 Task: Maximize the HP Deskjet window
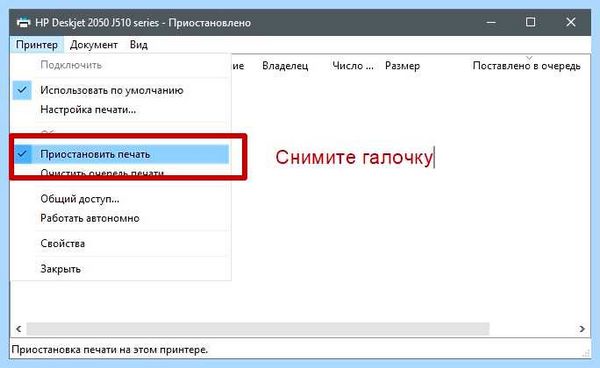click(x=530, y=22)
